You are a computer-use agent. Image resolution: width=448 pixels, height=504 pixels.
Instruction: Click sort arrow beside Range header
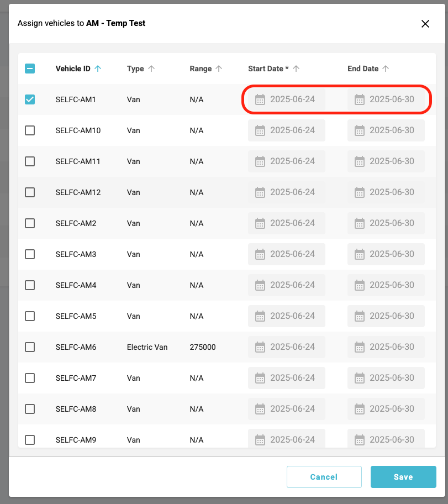[x=219, y=69]
